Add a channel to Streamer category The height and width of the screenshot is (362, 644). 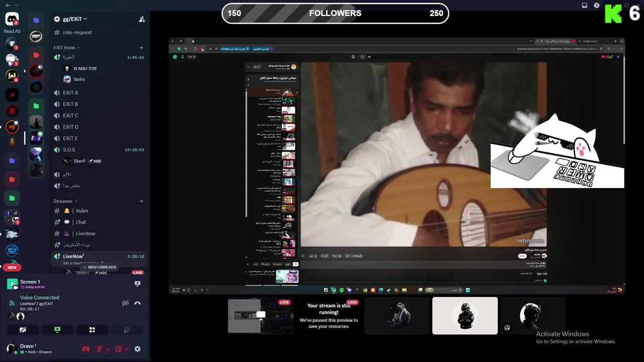pyautogui.click(x=141, y=201)
